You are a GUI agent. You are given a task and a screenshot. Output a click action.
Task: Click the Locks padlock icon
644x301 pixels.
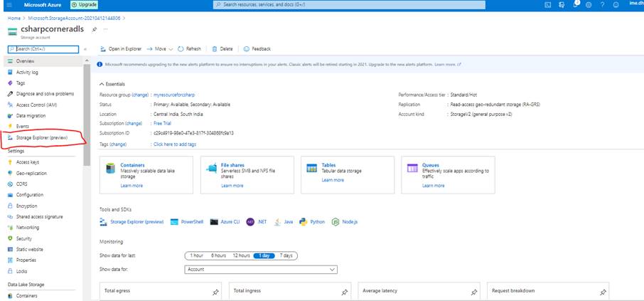pos(10,271)
